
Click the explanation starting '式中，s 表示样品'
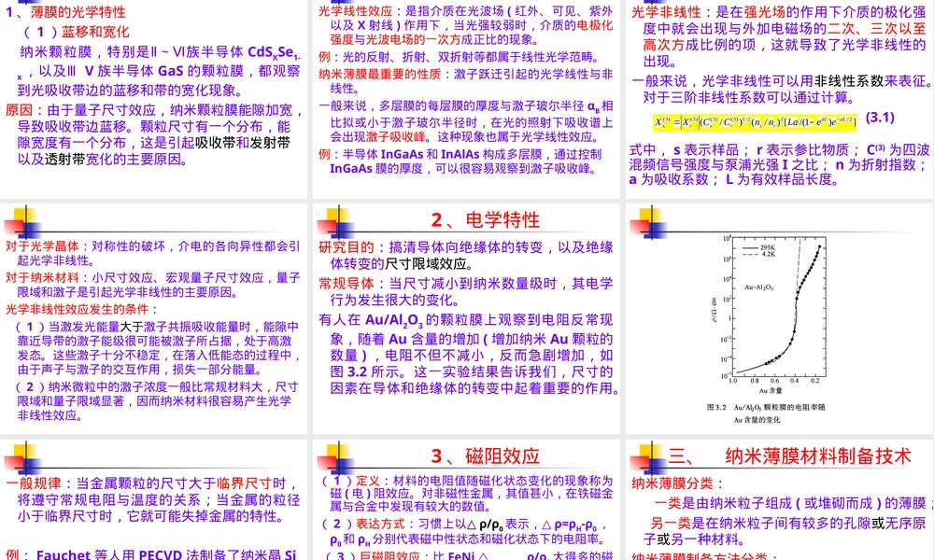click(780, 164)
